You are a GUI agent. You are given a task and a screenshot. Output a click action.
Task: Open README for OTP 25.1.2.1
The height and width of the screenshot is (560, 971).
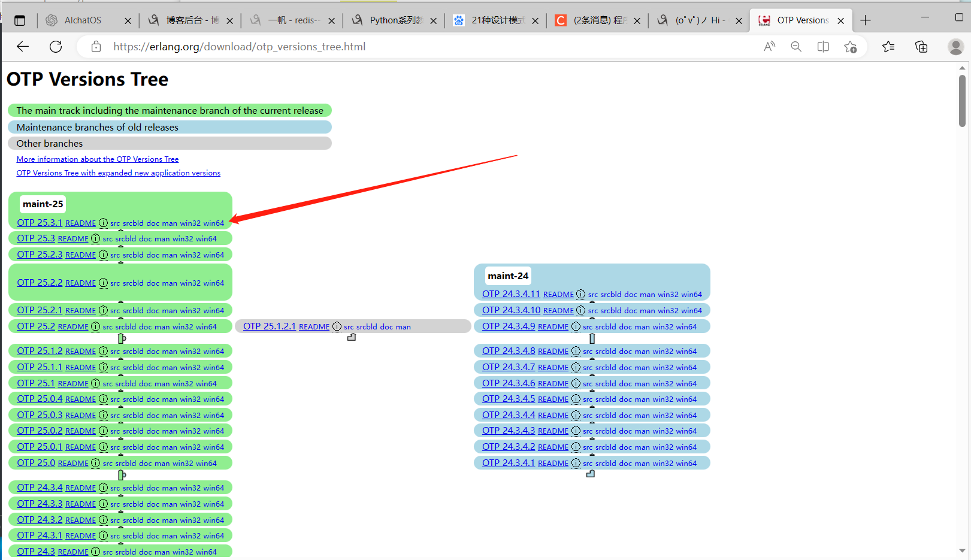314,326
